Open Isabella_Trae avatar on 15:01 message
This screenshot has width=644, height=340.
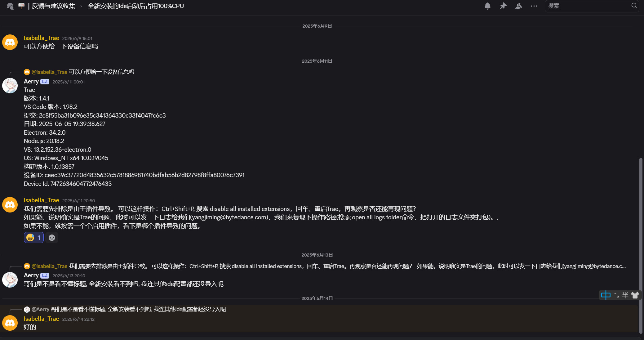click(10, 42)
